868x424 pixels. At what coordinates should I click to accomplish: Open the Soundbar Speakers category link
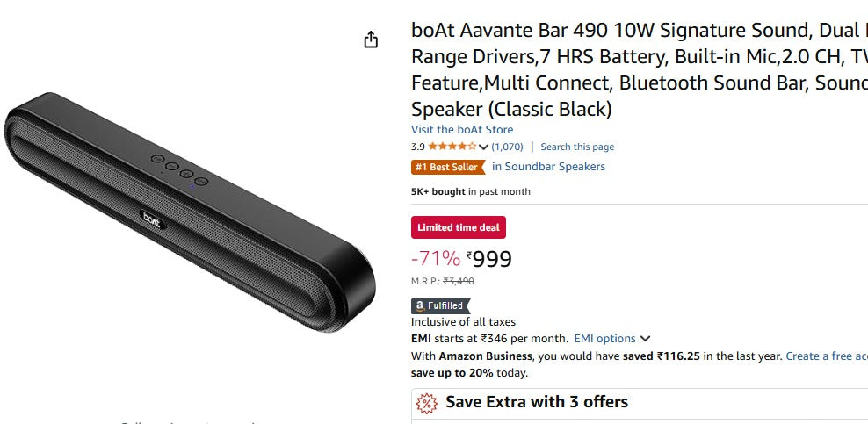pos(548,167)
